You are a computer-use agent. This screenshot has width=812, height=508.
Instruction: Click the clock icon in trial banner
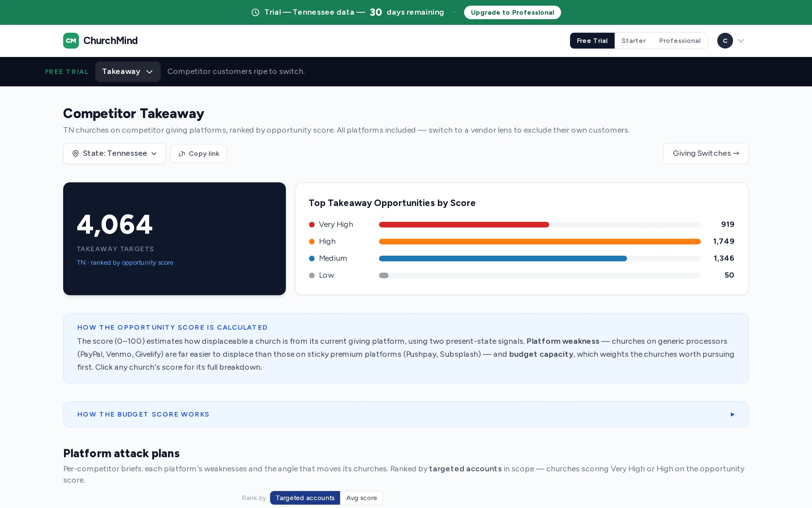pos(255,12)
